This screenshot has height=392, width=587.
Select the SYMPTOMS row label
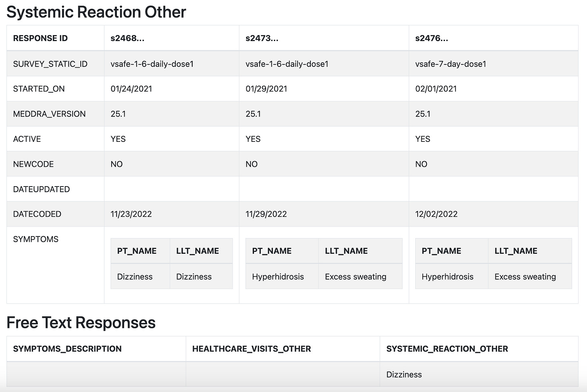point(36,239)
